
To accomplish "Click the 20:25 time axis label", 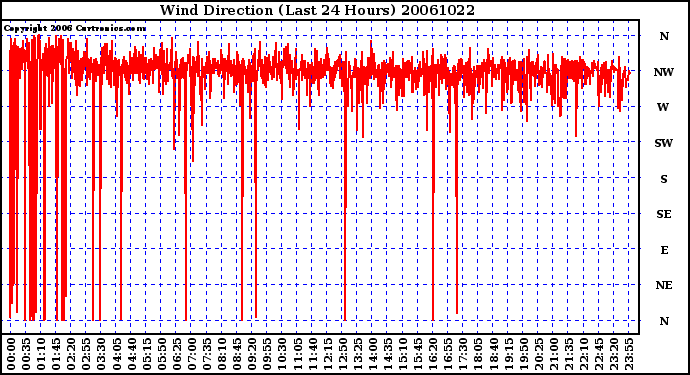I will tap(539, 353).
